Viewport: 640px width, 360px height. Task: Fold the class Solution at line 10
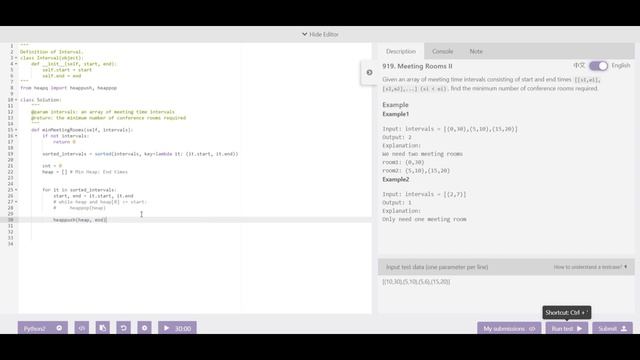point(16,100)
